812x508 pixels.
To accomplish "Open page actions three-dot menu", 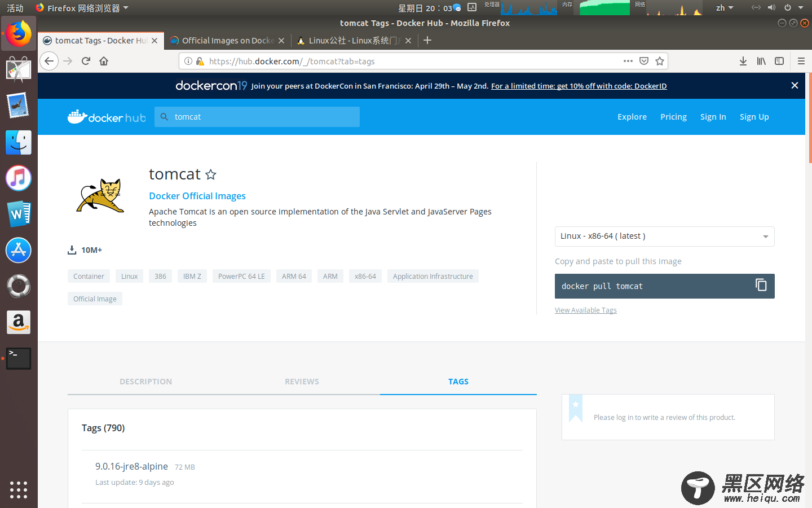I will coord(628,61).
